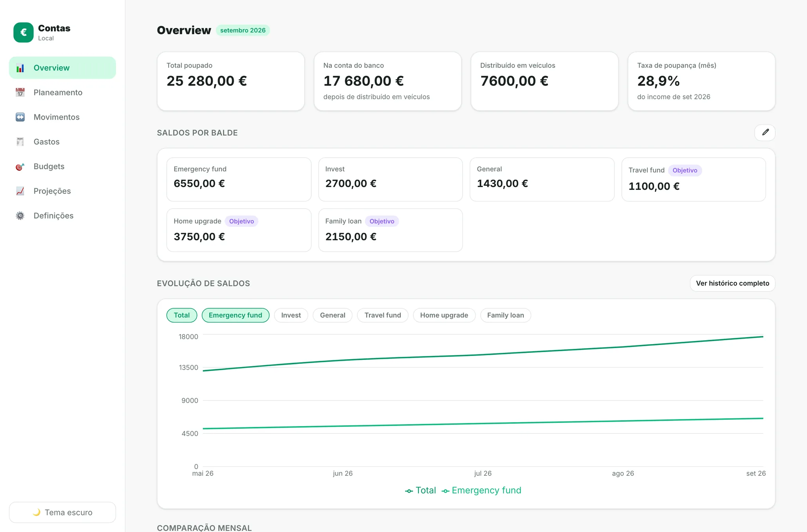Toggle the Total series chip
This screenshot has width=807, height=532.
pos(182,315)
